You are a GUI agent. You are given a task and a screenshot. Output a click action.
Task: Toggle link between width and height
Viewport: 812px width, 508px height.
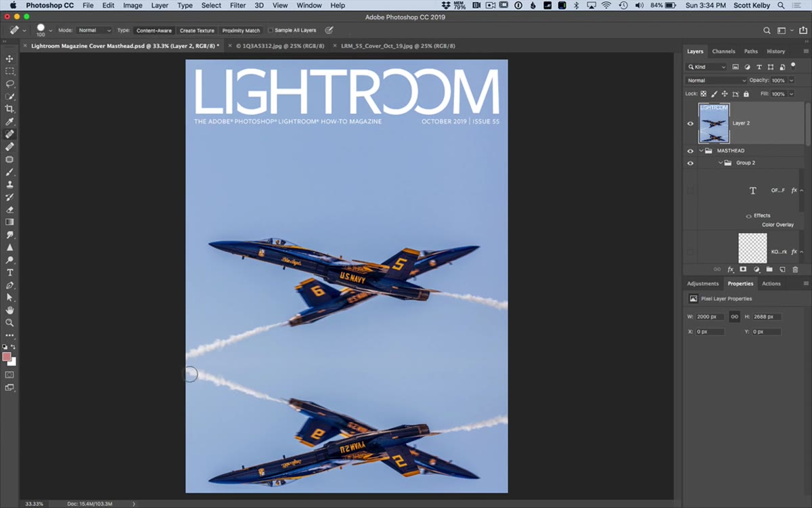[x=734, y=316]
